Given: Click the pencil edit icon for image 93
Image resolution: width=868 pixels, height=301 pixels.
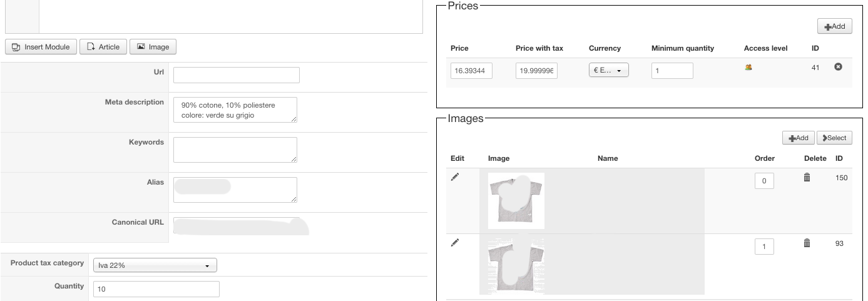Looking at the screenshot, I should pyautogui.click(x=455, y=243).
